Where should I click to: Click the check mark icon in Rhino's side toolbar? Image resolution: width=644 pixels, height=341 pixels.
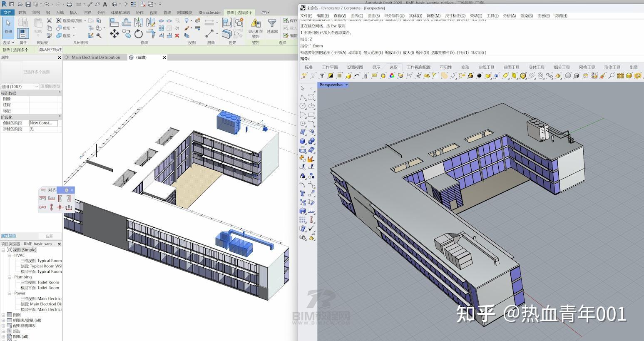pos(311,229)
